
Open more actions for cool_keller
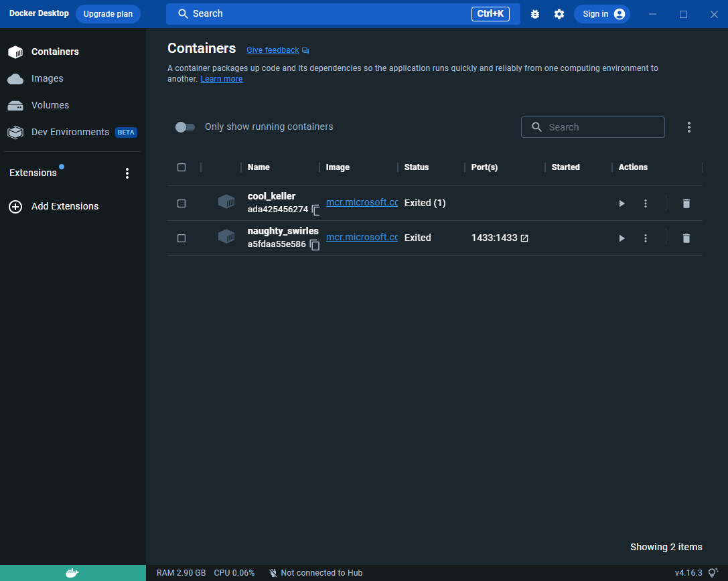point(646,203)
